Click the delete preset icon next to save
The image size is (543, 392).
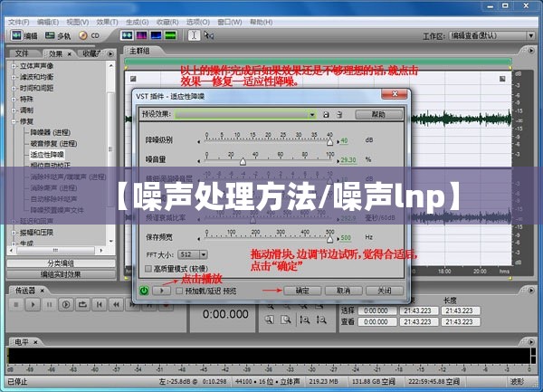point(339,114)
